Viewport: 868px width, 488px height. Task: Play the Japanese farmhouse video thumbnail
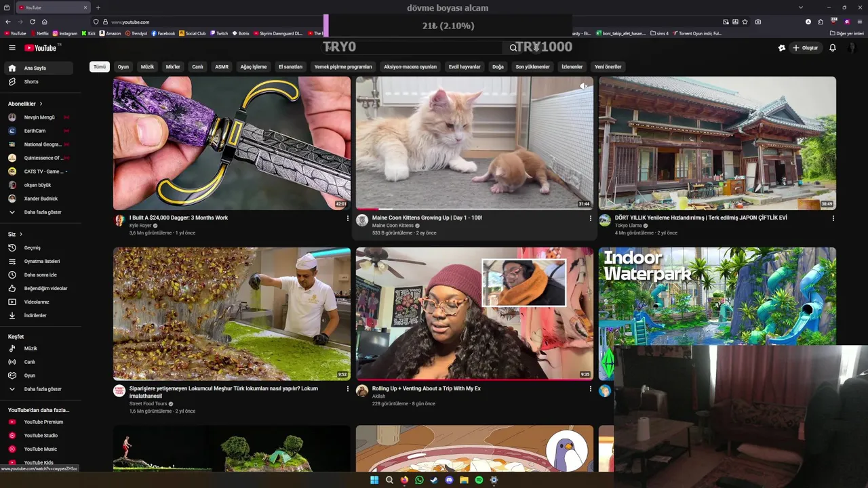pyautogui.click(x=717, y=143)
